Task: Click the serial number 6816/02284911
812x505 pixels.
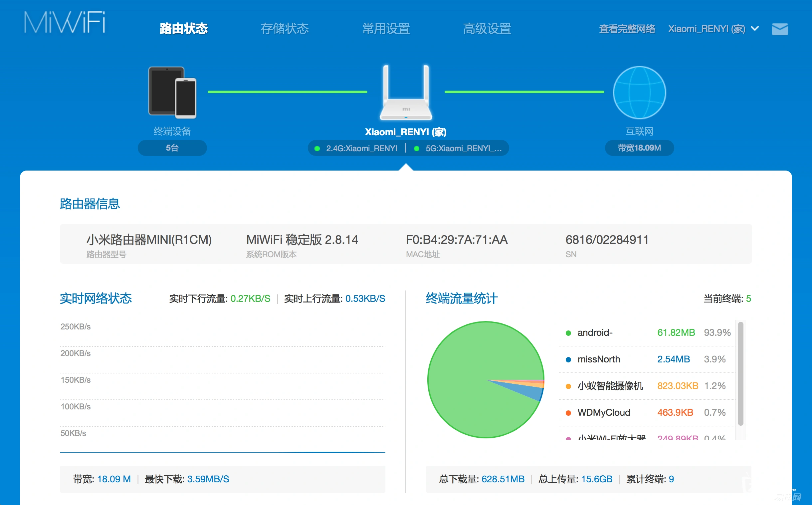Action: point(607,240)
